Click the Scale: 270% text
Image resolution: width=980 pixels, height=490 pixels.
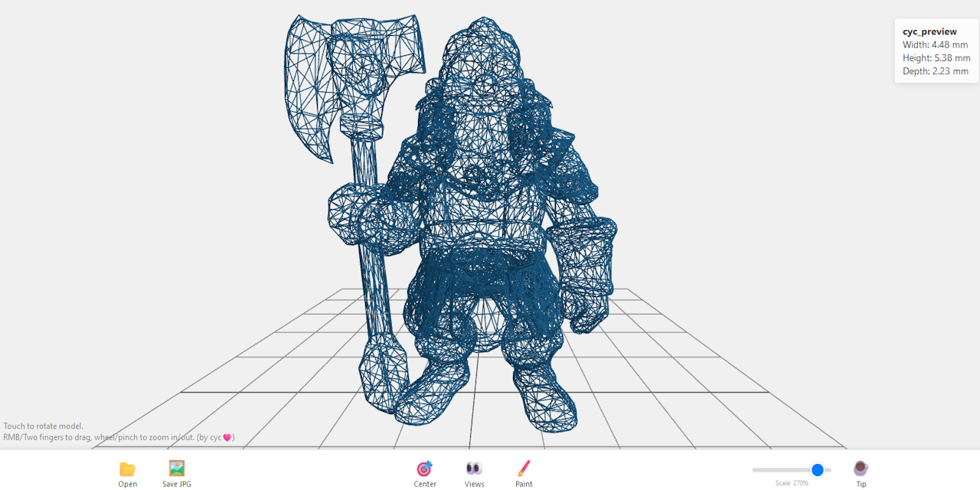click(792, 482)
